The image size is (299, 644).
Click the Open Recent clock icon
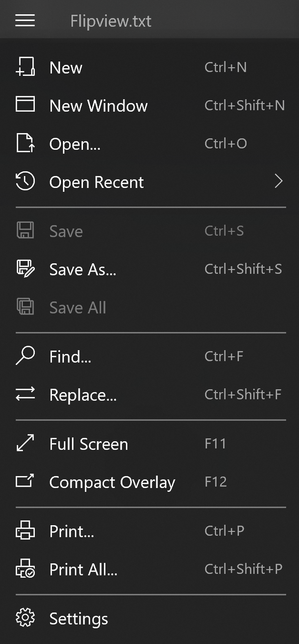click(x=25, y=182)
